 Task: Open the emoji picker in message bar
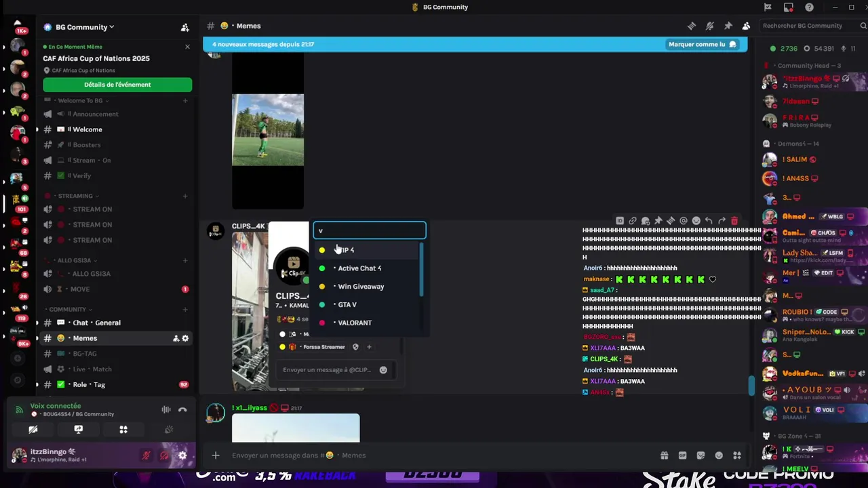point(719,455)
